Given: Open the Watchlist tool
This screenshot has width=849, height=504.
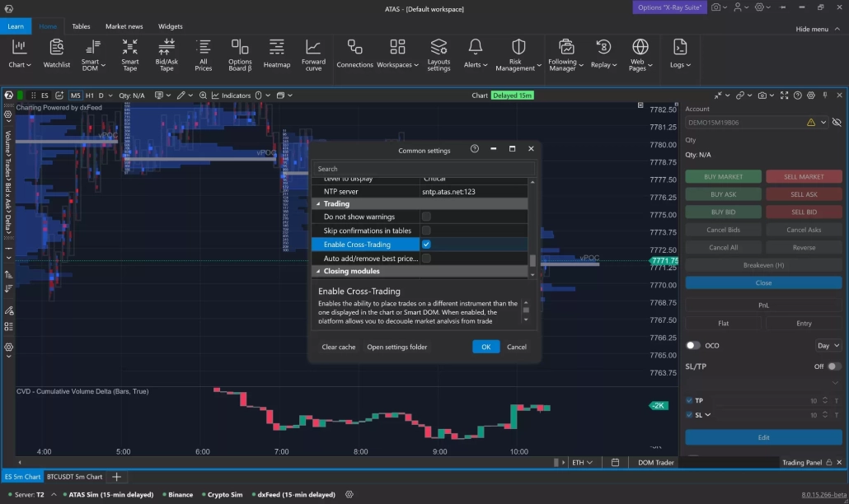Looking at the screenshot, I should 56,54.
